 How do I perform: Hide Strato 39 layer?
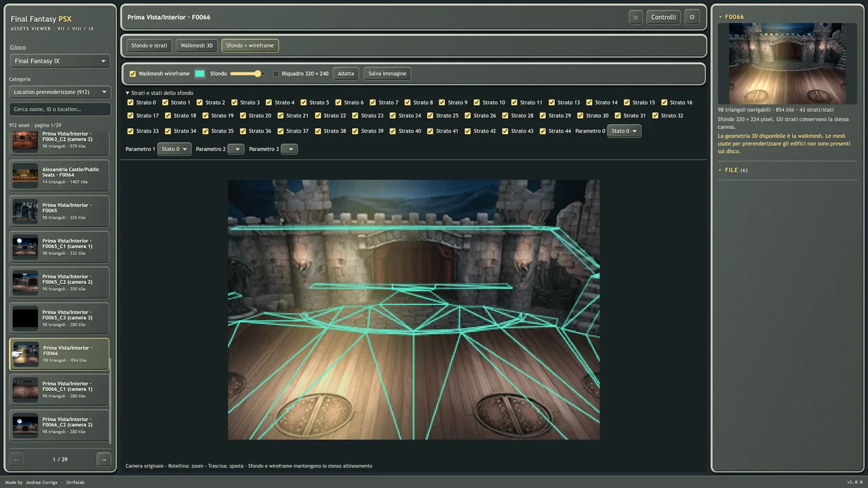point(355,131)
